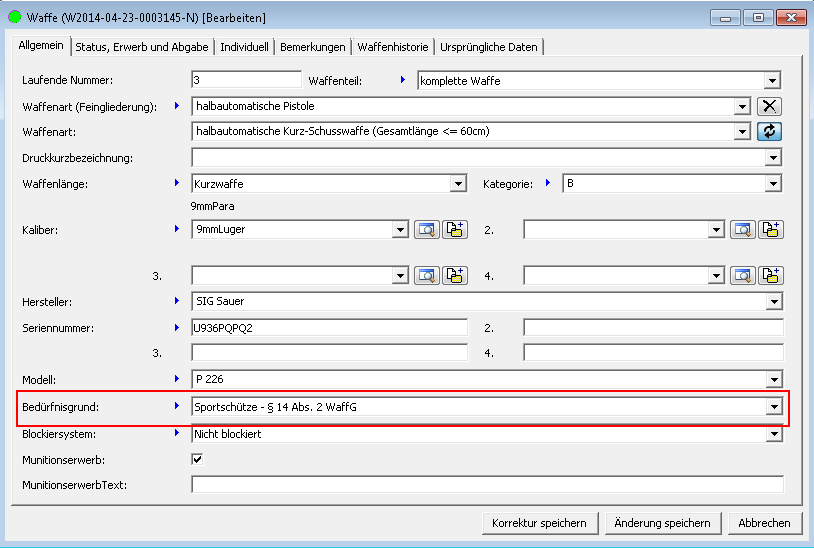This screenshot has width=814, height=548.
Task: Click the X clear button beside Waffenart (Feingliederung)
Action: pos(768,106)
